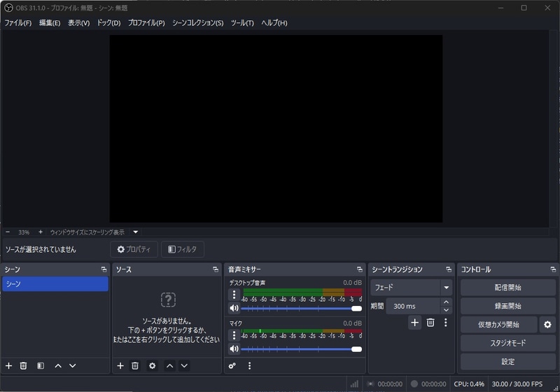Undock the シーントランジション panel
The height and width of the screenshot is (392, 560).
pyautogui.click(x=449, y=269)
